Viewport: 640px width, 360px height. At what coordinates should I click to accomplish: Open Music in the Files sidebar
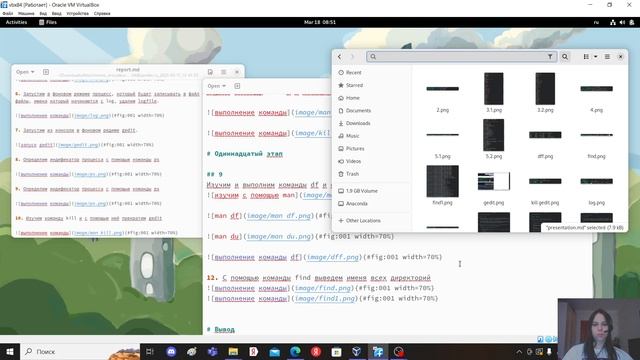tap(353, 136)
